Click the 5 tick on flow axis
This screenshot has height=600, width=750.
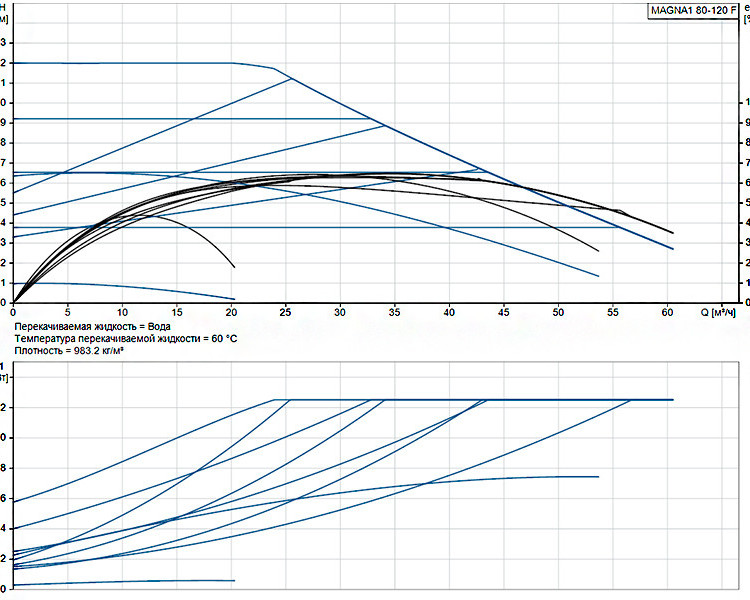click(x=67, y=312)
